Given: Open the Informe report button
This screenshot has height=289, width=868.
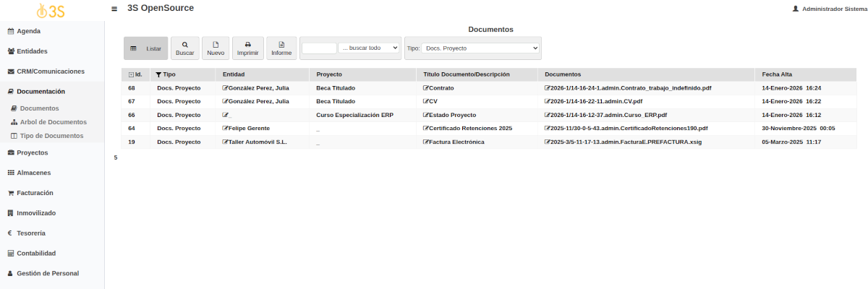Looking at the screenshot, I should click(281, 48).
